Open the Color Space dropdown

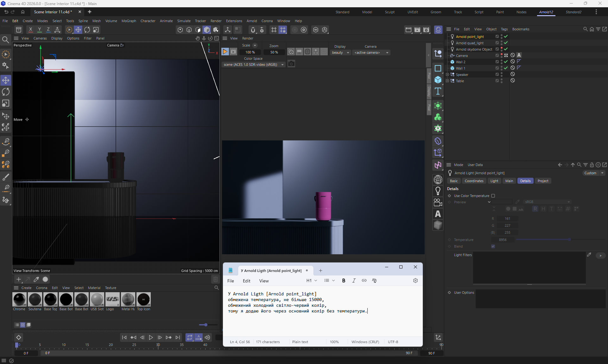point(253,65)
